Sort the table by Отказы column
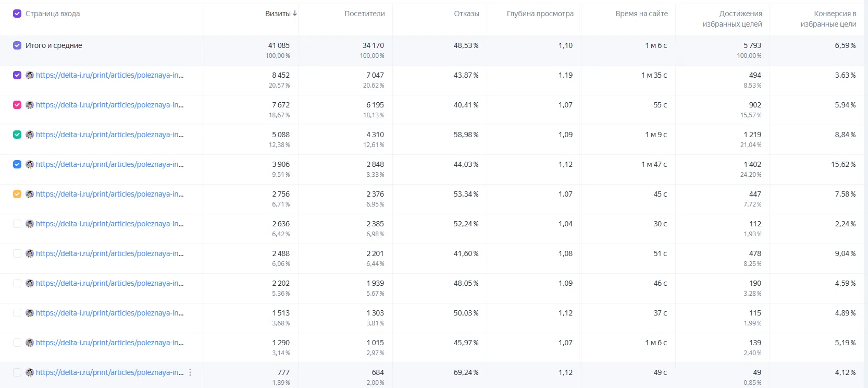Image resolution: width=868 pixels, height=388 pixels. [x=466, y=14]
